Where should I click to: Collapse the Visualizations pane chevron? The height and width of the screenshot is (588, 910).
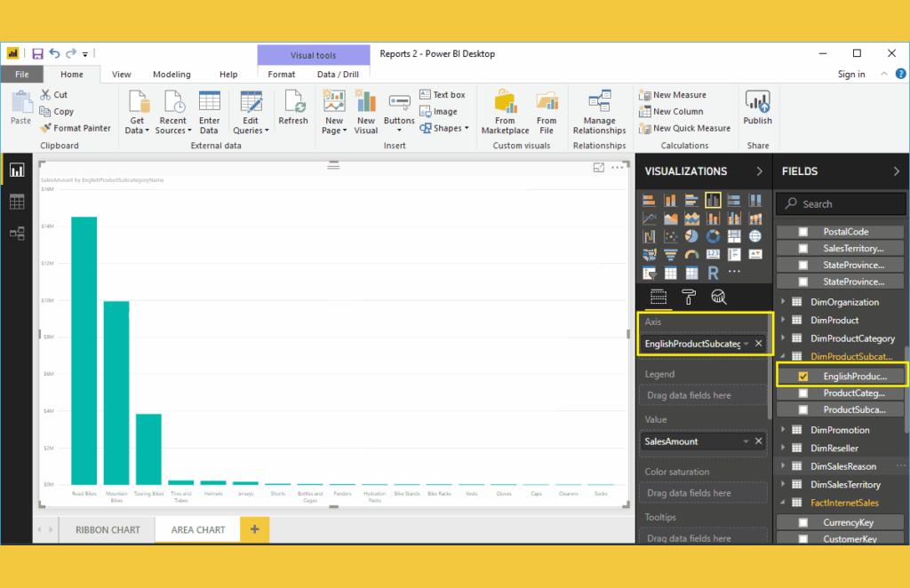click(x=759, y=171)
